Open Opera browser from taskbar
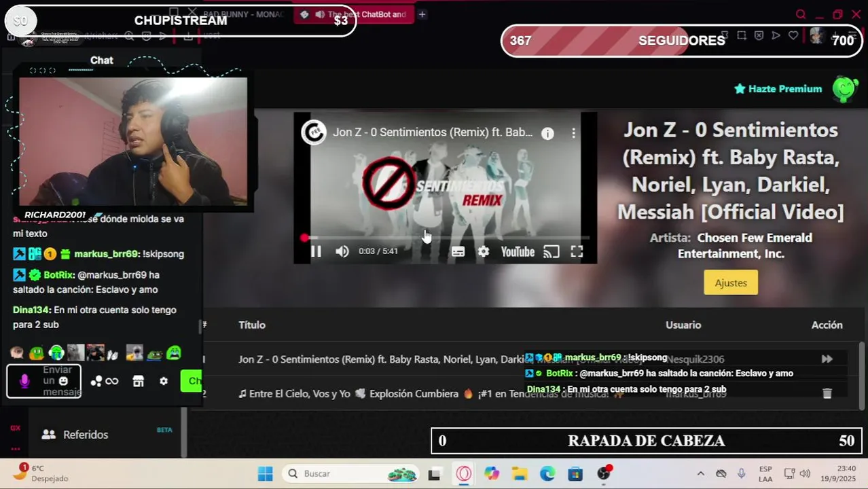The height and width of the screenshot is (489, 868). coord(464,473)
